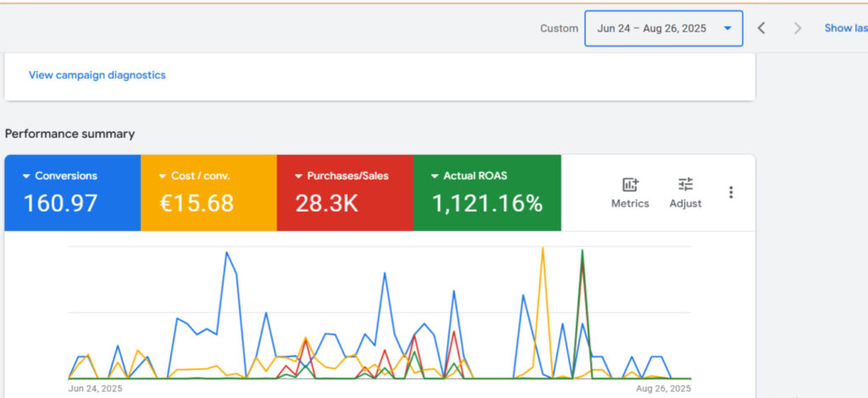
Task: Expand the Conversions metric dropdown arrow
Action: 27,176
